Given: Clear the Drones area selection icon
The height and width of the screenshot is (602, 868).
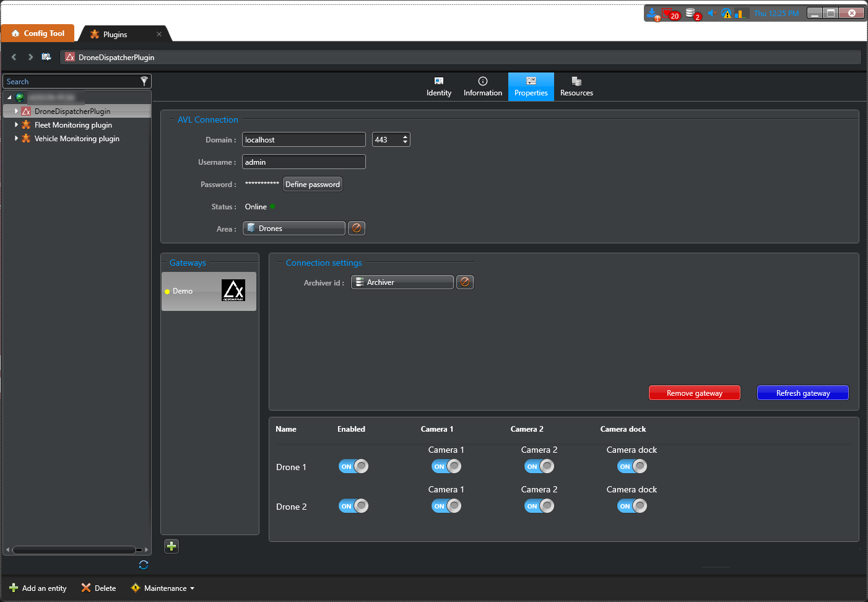Looking at the screenshot, I should point(357,229).
